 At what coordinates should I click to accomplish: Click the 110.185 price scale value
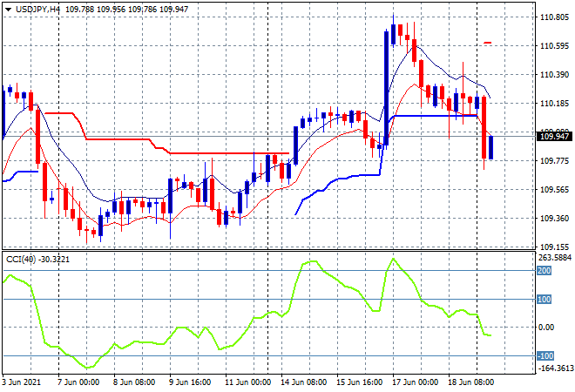(554, 104)
